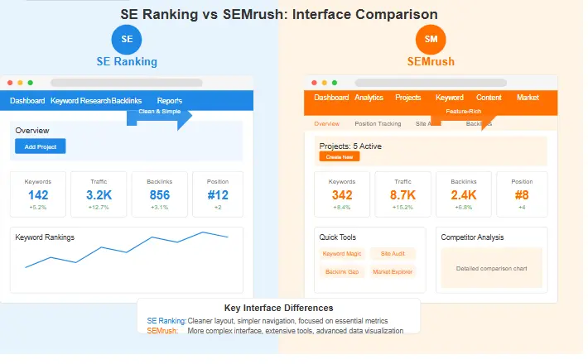The image size is (588, 364).
Task: Switch to Position Tracking sub-tab
Action: (x=378, y=123)
